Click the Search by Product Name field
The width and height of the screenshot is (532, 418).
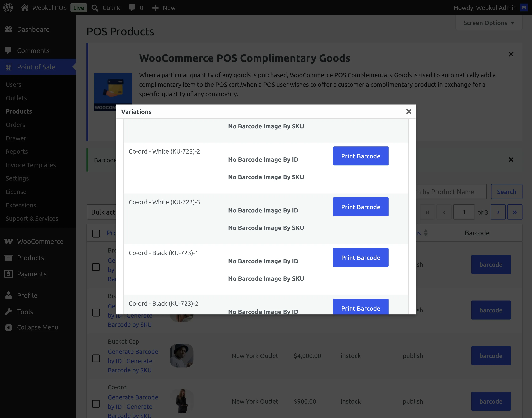click(x=451, y=192)
